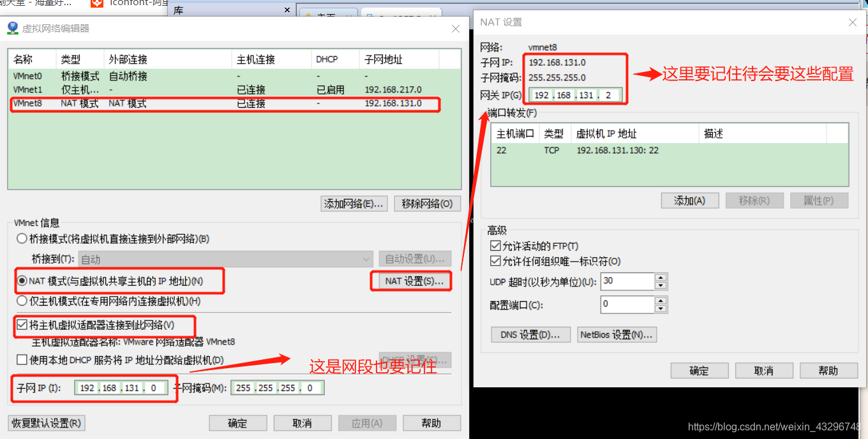Viewport: 868px width, 439px height.
Task: Click UDP timeout value field
Action: point(627,281)
